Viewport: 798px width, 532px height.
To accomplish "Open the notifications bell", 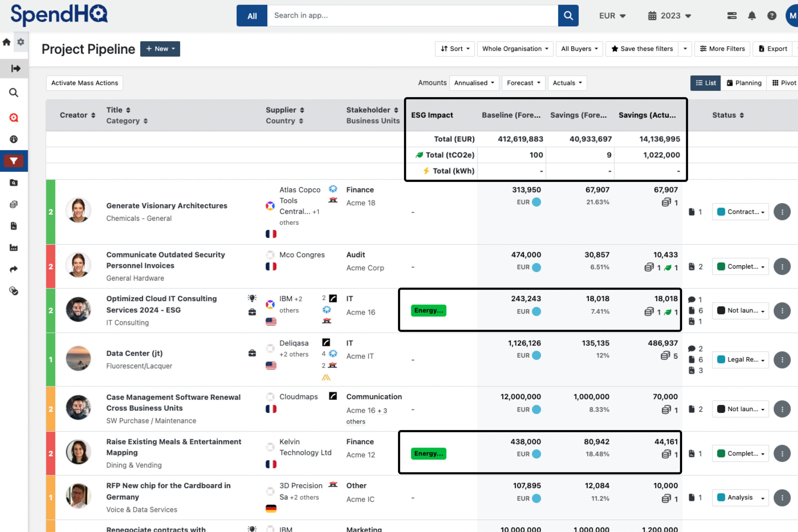I will (x=752, y=16).
